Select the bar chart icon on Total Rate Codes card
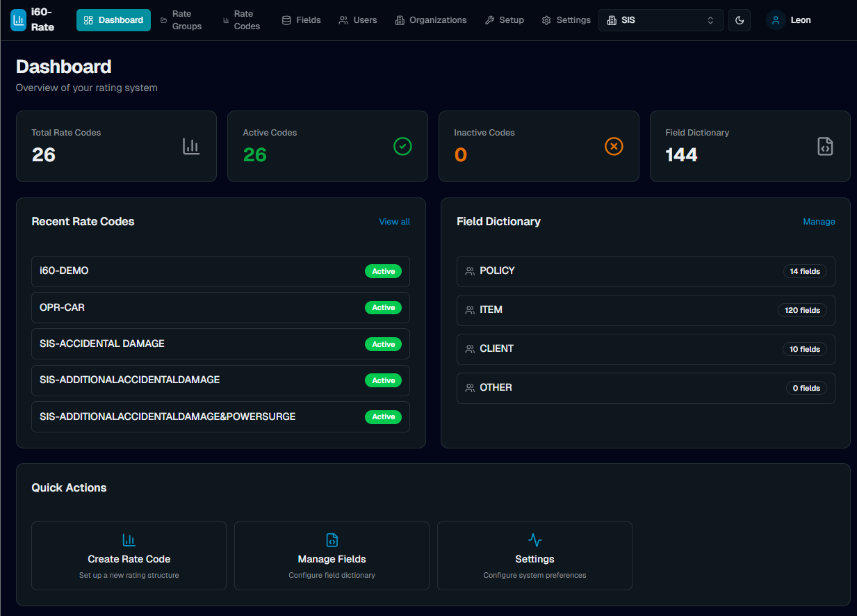Image resolution: width=857 pixels, height=616 pixels. pyautogui.click(x=191, y=146)
